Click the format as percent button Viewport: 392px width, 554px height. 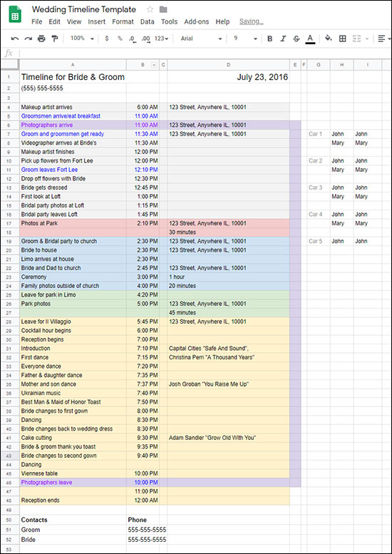[x=120, y=39]
